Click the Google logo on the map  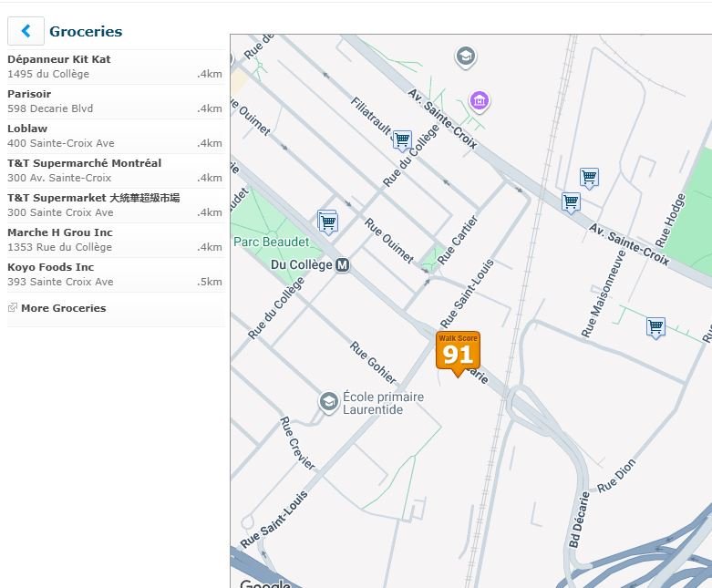click(x=265, y=583)
